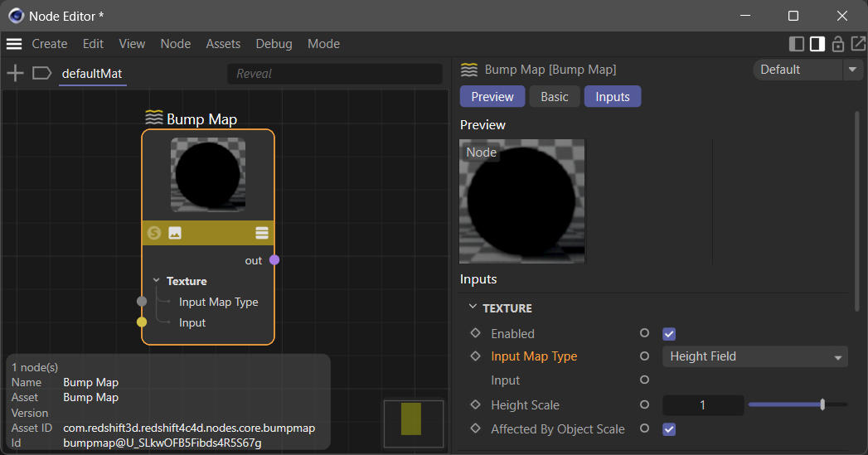Image resolution: width=868 pixels, height=455 pixels.
Task: Uncheck the Enabled checkbox
Action: (x=669, y=334)
